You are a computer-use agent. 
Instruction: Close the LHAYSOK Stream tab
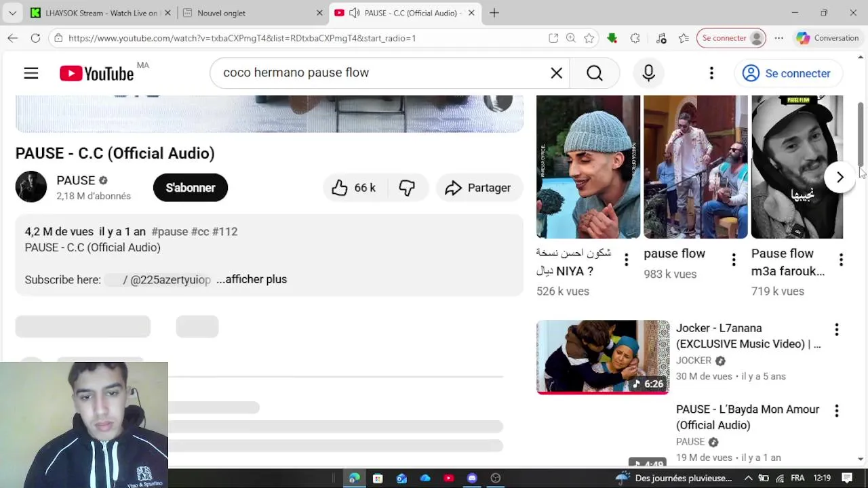click(168, 13)
